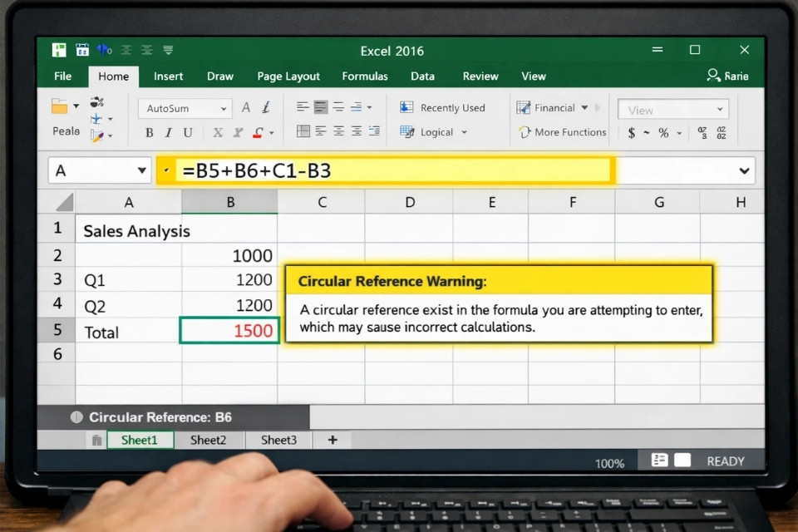Screen dimensions: 798x532
Task: Select the Italic formatting icon
Action: coord(170,132)
